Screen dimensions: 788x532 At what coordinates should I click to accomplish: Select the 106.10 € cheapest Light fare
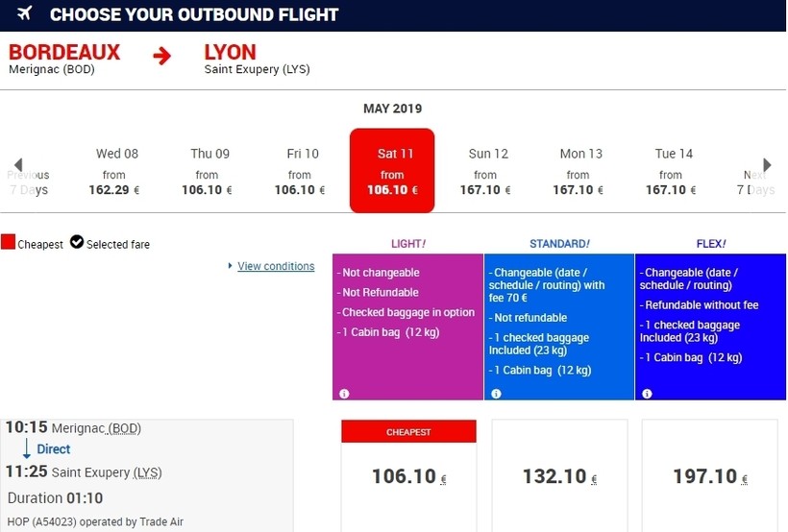point(408,476)
